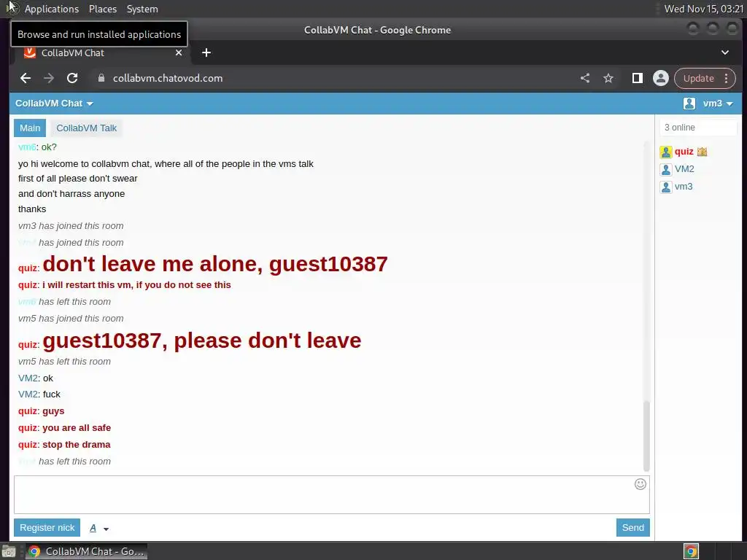Viewport: 747px width, 560px height.
Task: Open the Places menu
Action: [103, 9]
